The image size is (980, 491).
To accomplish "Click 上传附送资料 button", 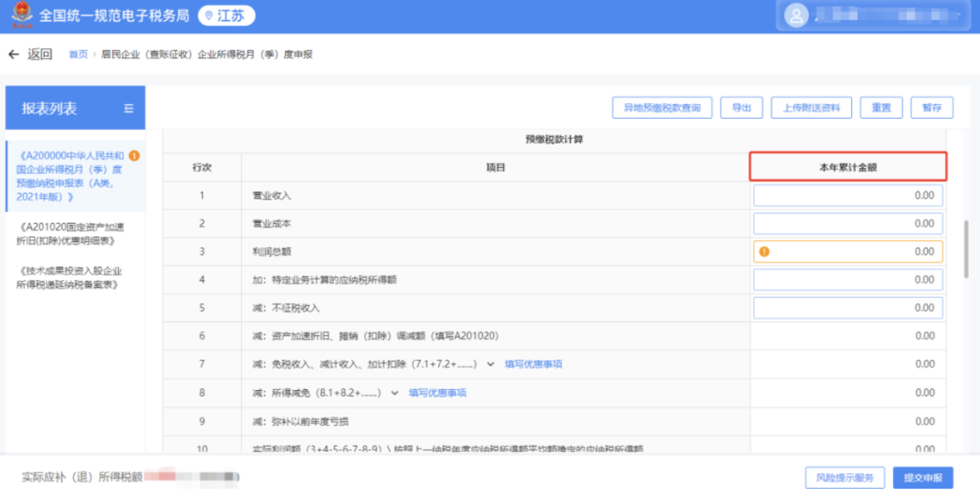I will point(811,108).
